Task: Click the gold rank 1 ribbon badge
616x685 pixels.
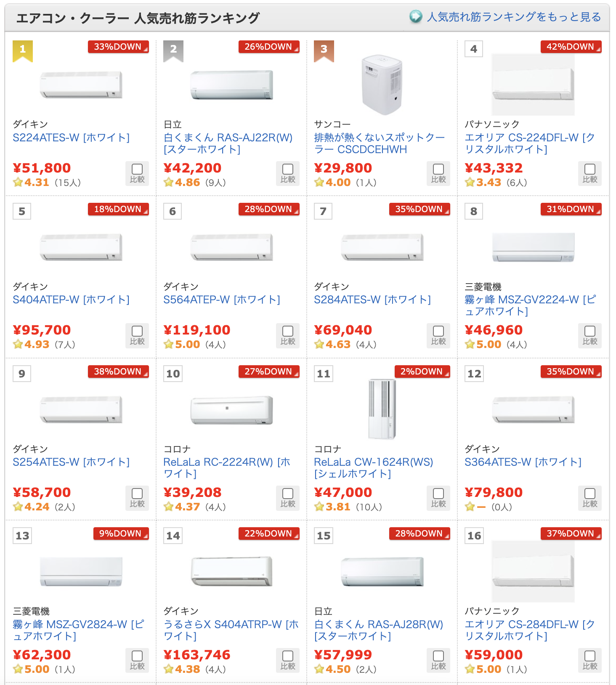Action: (23, 50)
